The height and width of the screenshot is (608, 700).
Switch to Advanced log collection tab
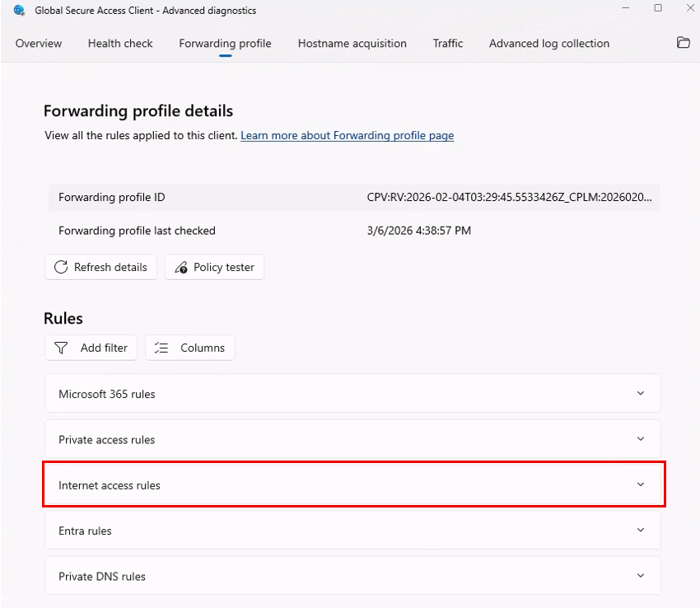tap(549, 44)
